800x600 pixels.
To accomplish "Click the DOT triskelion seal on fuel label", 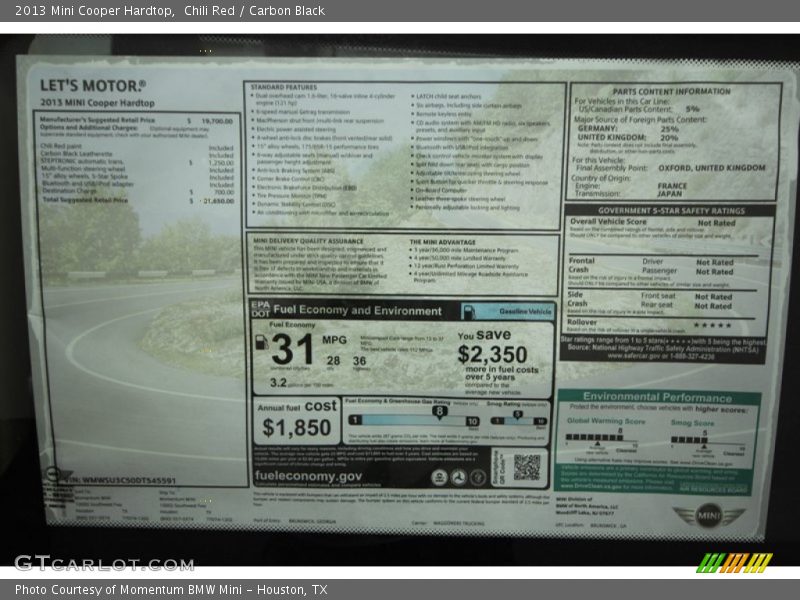I will pos(459,477).
